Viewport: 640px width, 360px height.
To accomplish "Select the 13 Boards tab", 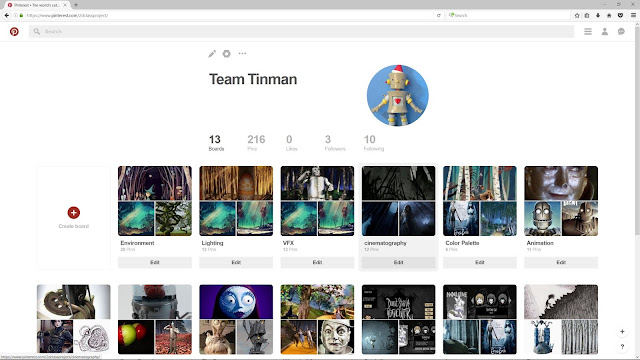I will [216, 143].
